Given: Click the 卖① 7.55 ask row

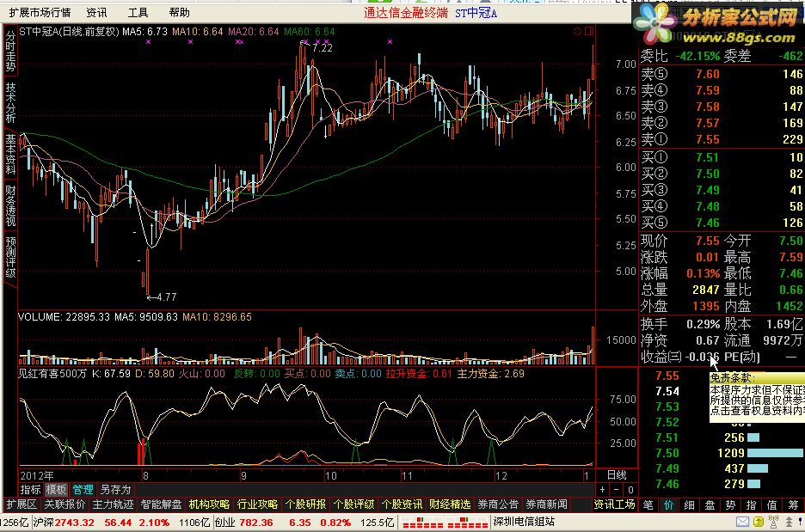Looking at the screenshot, I should tap(722, 139).
